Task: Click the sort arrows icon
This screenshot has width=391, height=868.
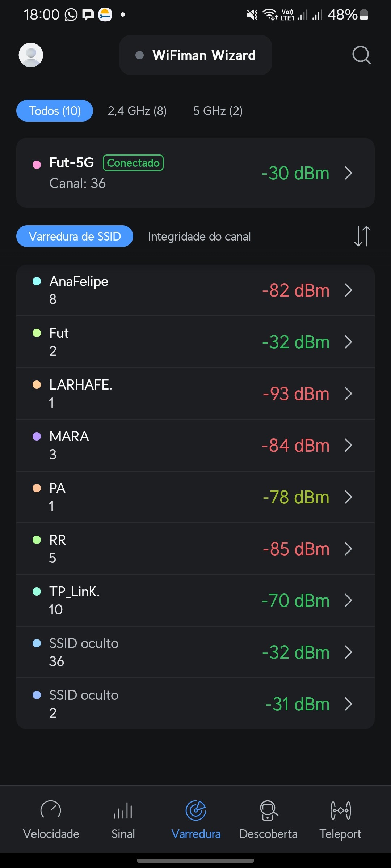Action: 362,236
